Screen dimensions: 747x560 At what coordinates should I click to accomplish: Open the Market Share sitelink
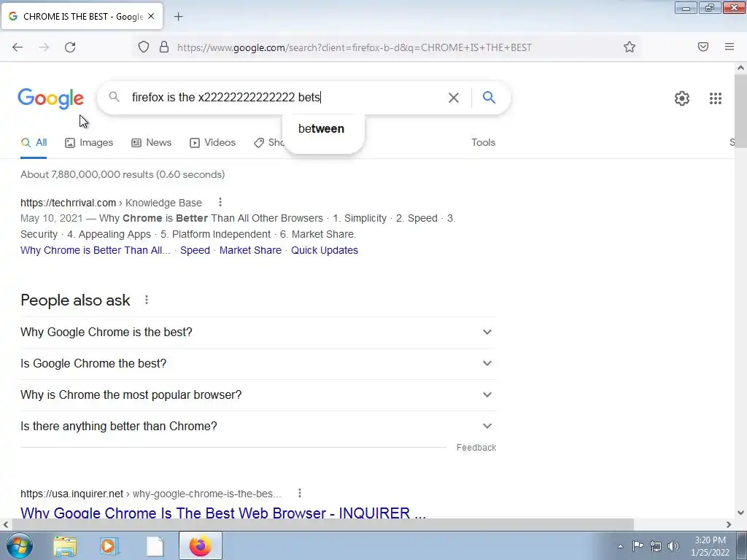[251, 250]
